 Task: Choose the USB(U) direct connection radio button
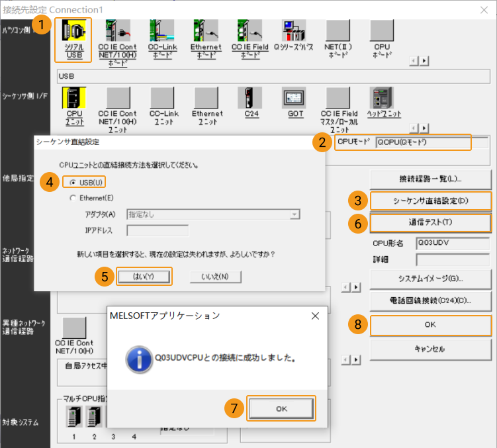click(x=73, y=182)
